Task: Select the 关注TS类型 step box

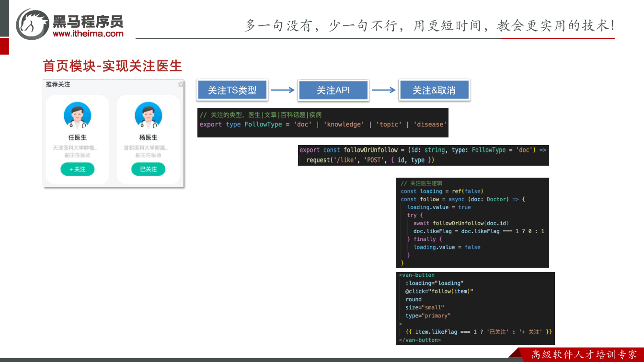Action: tap(232, 90)
